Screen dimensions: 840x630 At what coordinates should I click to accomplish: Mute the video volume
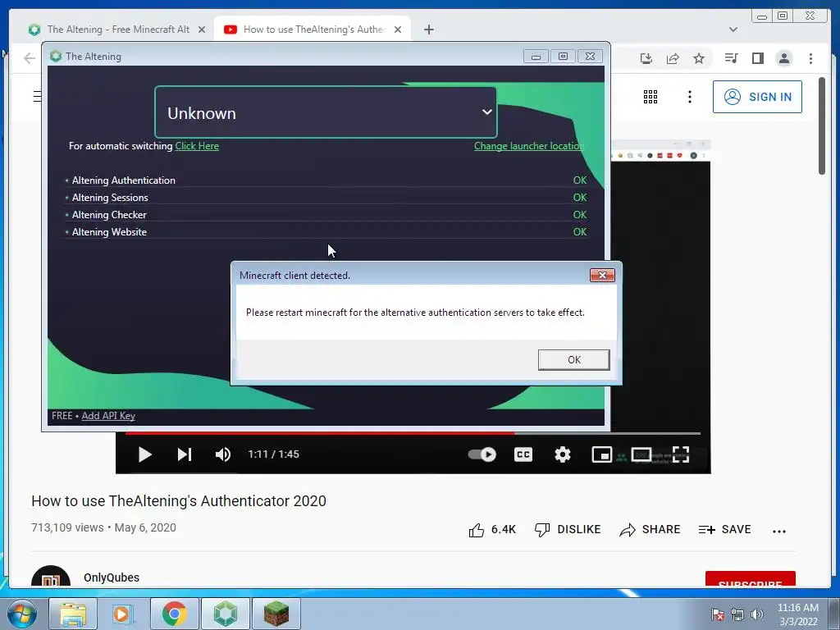(223, 454)
